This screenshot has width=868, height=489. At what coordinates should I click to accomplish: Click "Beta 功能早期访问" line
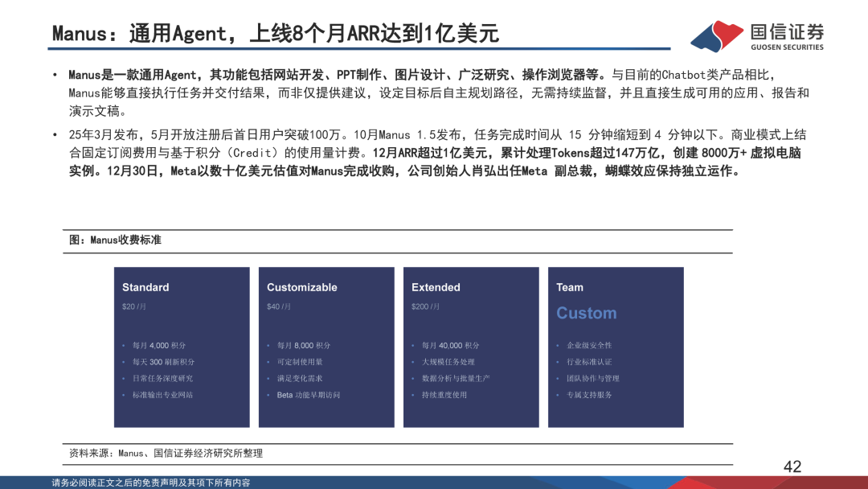(309, 395)
